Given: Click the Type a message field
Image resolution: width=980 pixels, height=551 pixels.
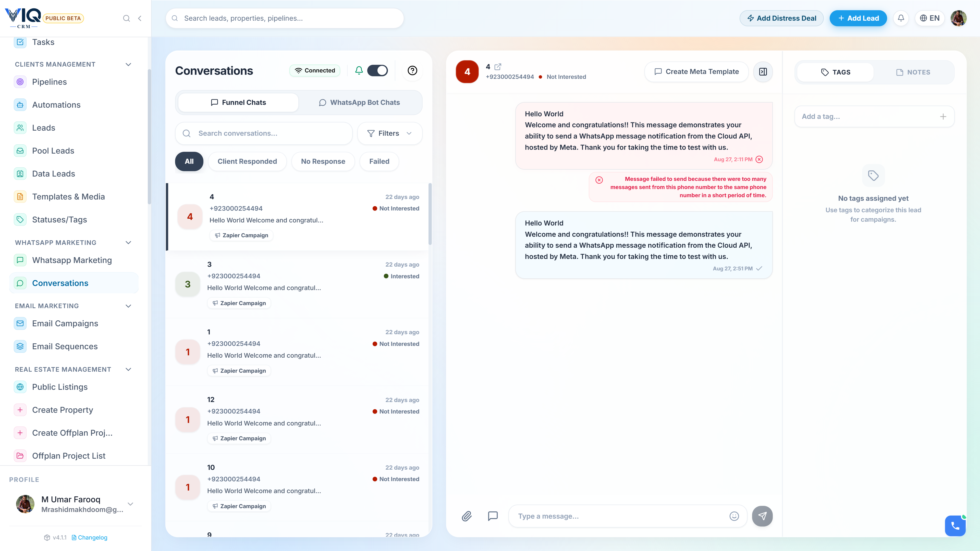Looking at the screenshot, I should coord(628,516).
